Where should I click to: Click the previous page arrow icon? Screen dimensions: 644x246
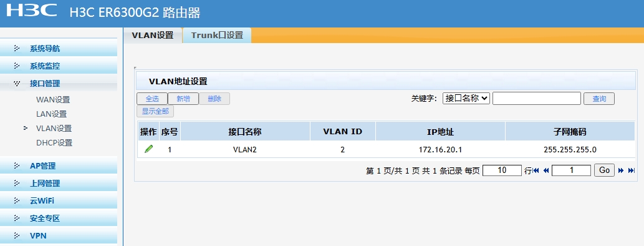tap(546, 170)
